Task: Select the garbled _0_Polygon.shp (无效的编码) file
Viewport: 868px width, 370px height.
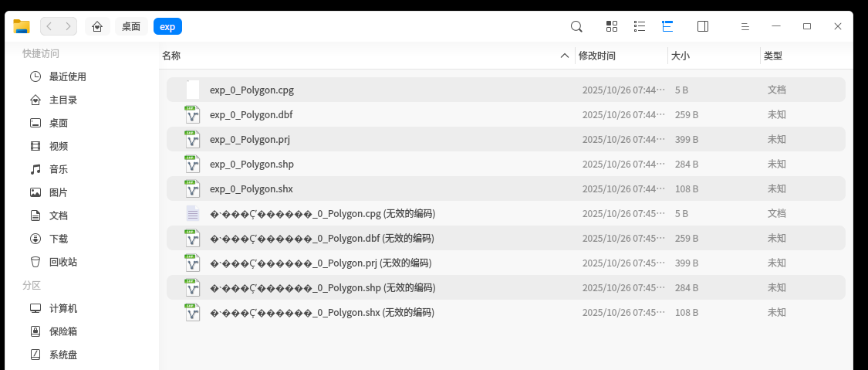Action: click(x=506, y=287)
